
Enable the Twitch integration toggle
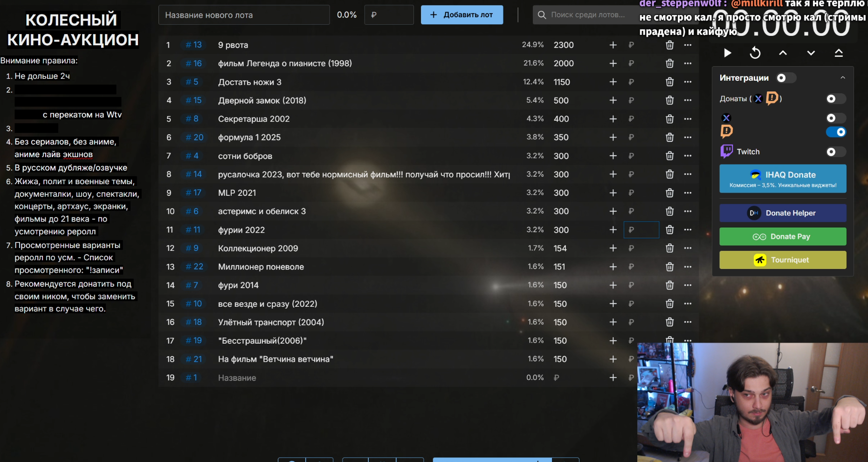pos(835,152)
